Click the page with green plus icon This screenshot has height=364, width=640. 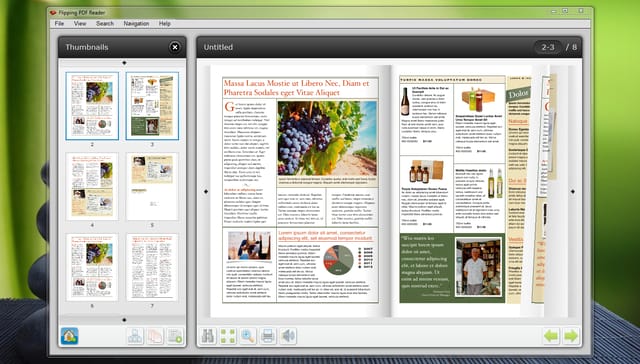coord(175,336)
